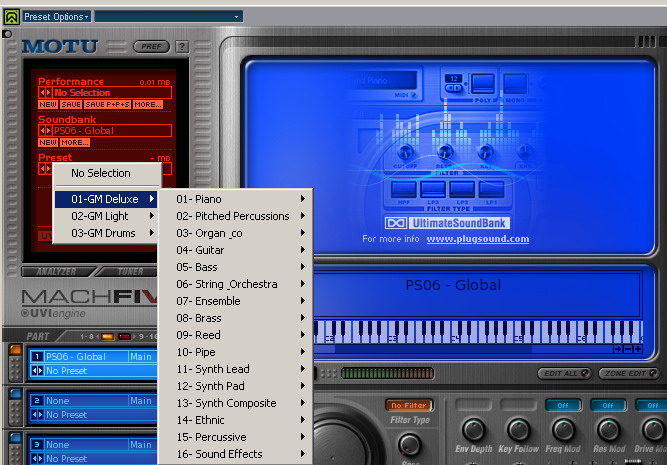Switch to the ANALYZER tab

point(56,271)
